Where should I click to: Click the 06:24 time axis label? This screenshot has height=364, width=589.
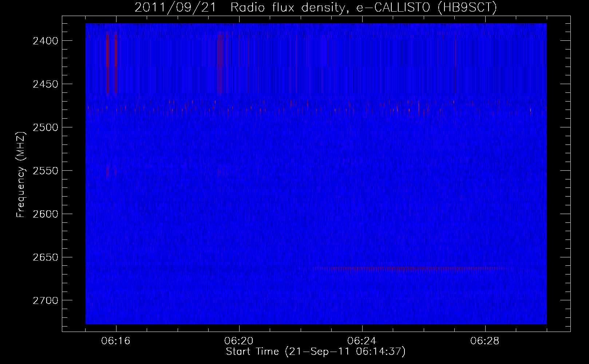click(x=362, y=341)
